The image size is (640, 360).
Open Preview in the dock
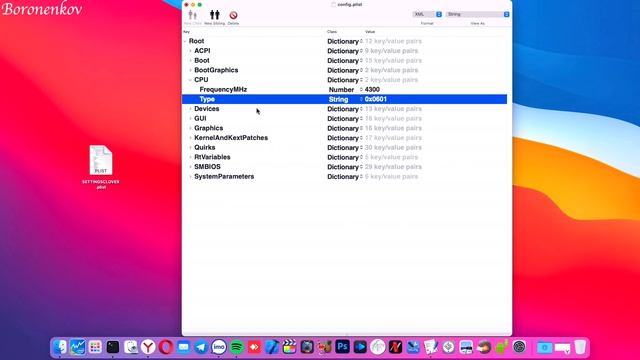(131, 347)
